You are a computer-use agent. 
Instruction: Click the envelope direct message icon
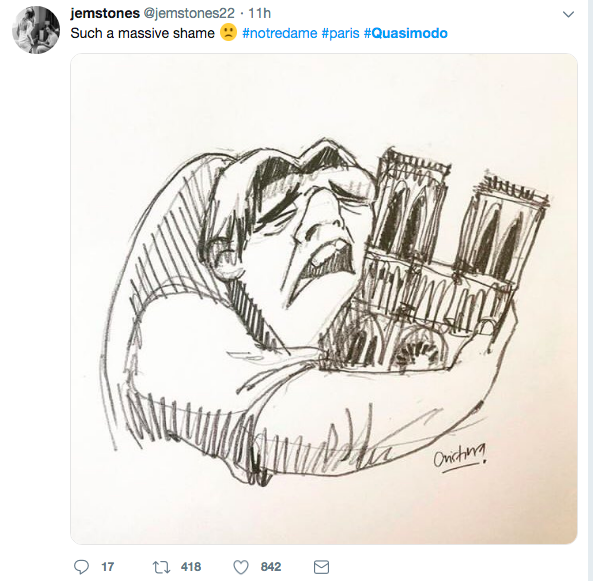coord(321,567)
